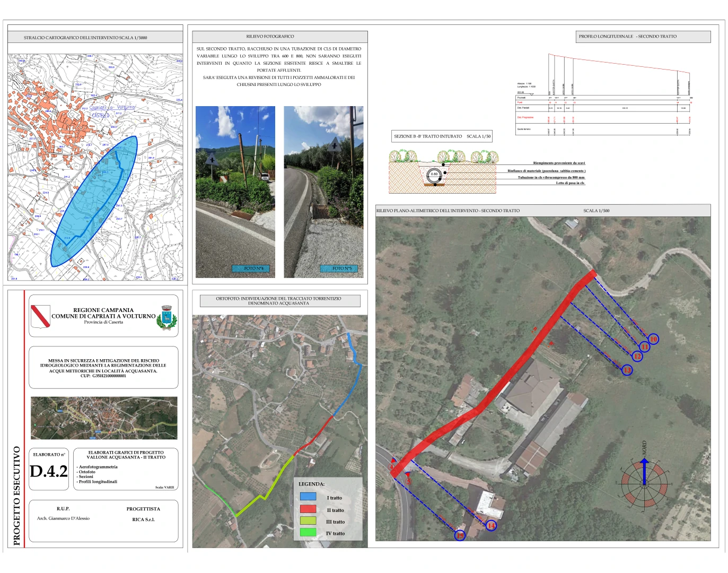
Task: Select the circled survey marker 14
Action: (491, 525)
